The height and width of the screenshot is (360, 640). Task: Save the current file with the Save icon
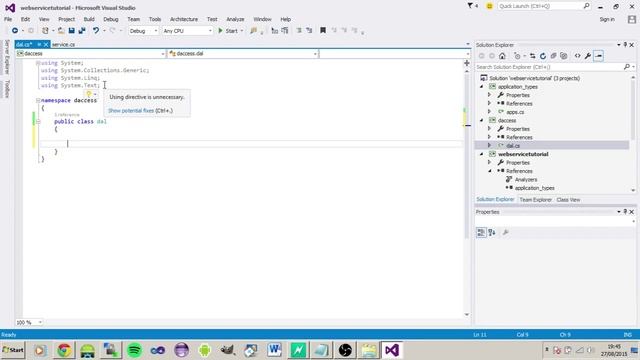point(71,31)
